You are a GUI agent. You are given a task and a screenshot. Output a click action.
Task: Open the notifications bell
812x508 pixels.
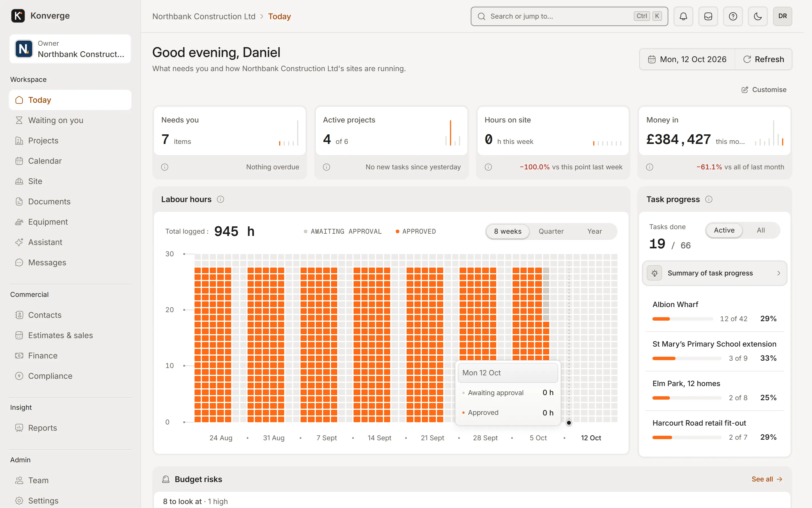click(x=683, y=16)
